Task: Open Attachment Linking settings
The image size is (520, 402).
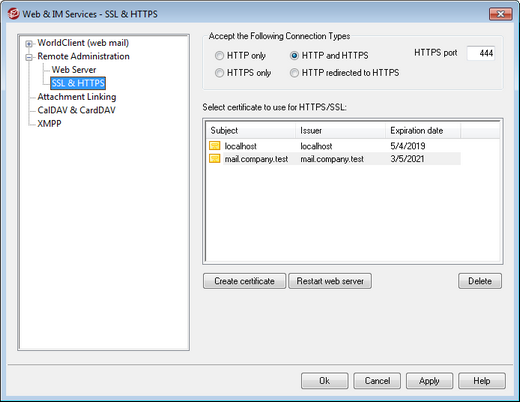Action: click(x=77, y=97)
